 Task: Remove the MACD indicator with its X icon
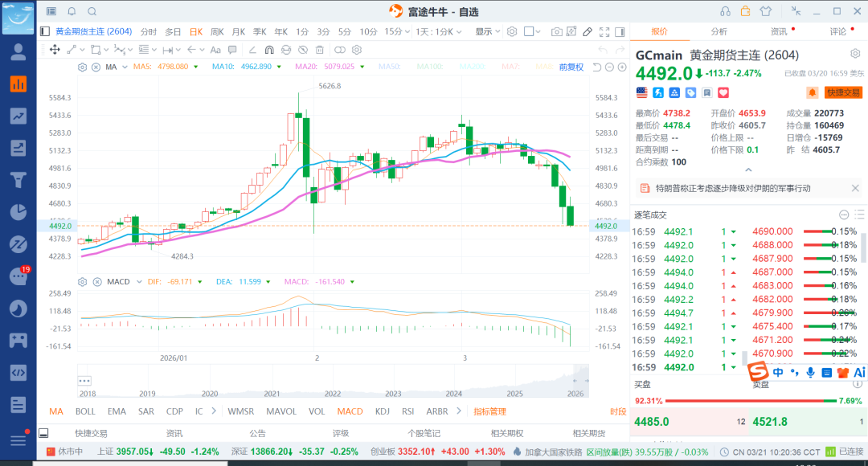coord(97,282)
